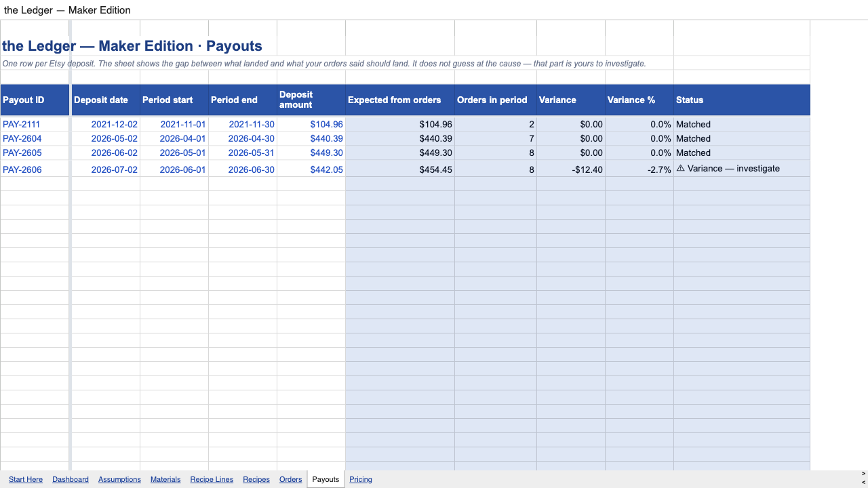This screenshot has width=868, height=488.
Task: Click deposit date 2021-12-02
Action: 106,124
